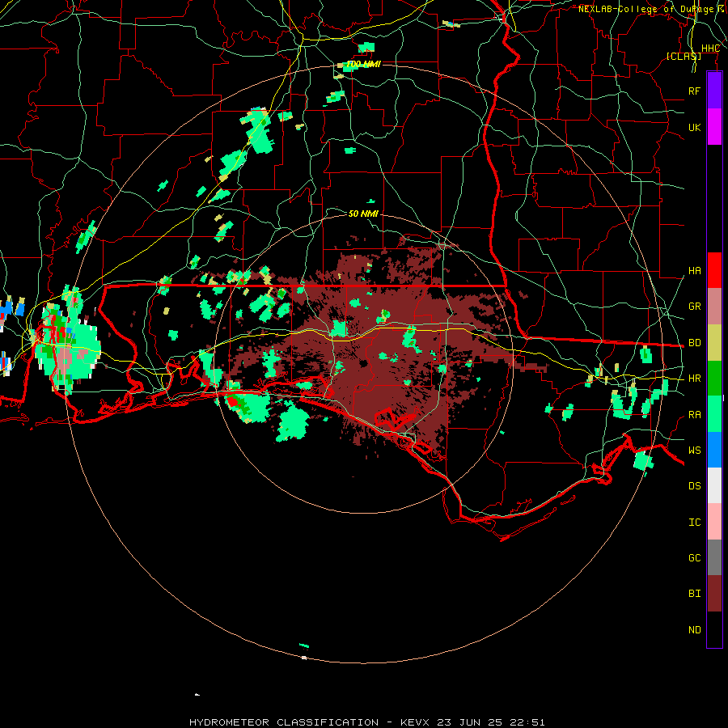Click the "[CLAS]" label
The image size is (728, 728).
(684, 56)
